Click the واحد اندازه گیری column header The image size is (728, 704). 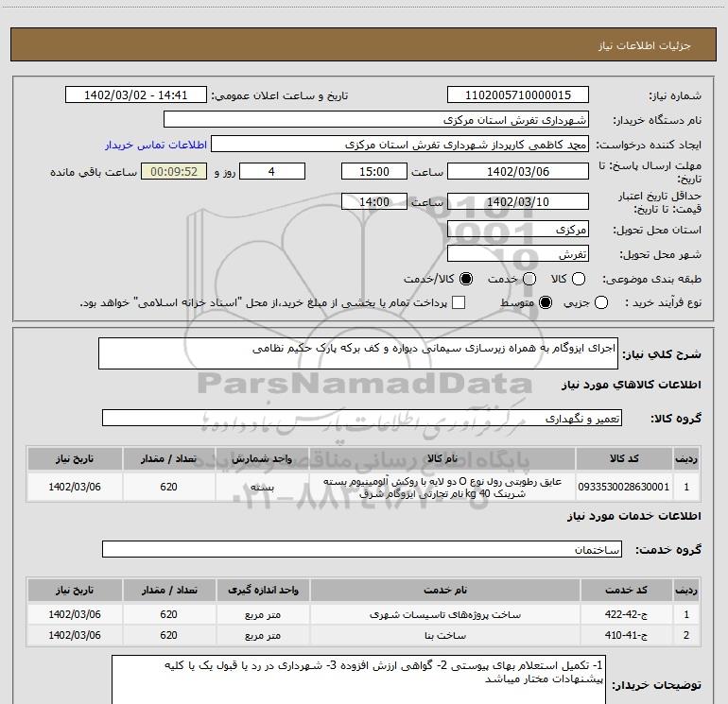[x=263, y=590]
